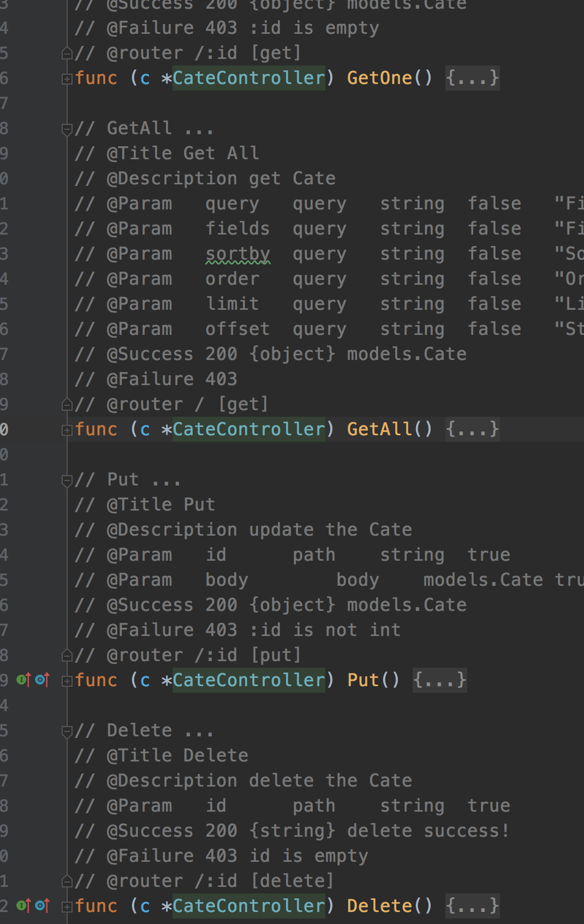Click the folded {...} placeholder after GetOne()
Screen dimensions: 584x924
[472, 78]
